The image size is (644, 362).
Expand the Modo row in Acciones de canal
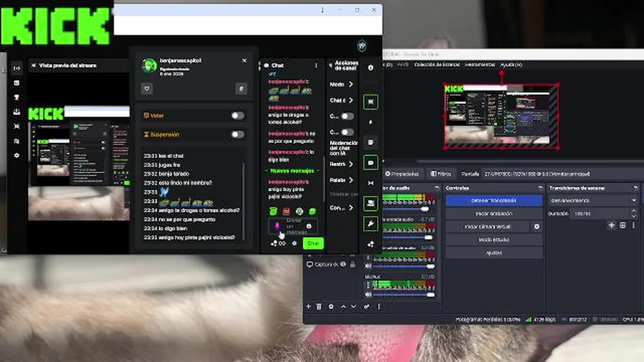(x=342, y=84)
